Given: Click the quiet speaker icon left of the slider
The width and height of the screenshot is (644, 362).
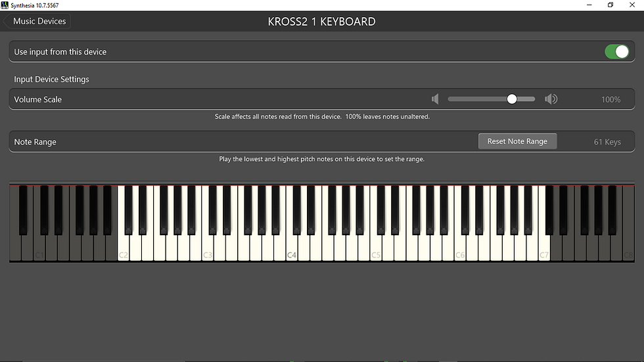Looking at the screenshot, I should pyautogui.click(x=435, y=99).
